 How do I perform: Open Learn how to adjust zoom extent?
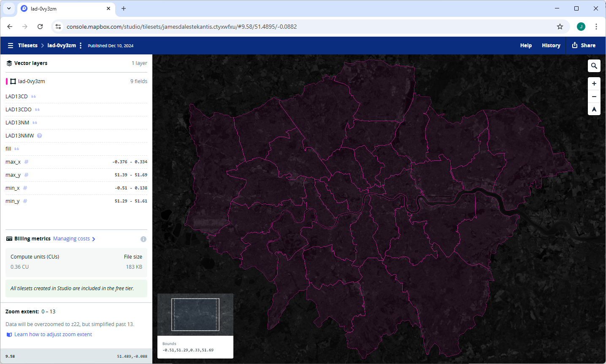53,334
